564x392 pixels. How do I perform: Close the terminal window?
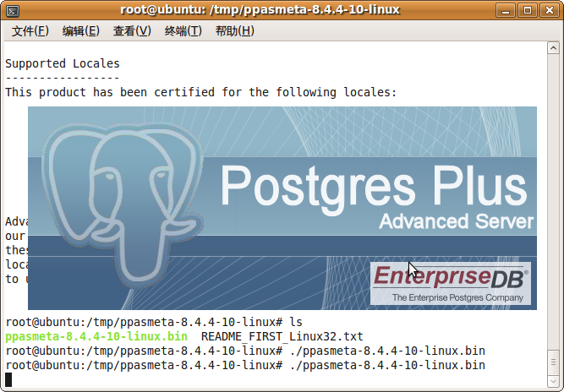pos(550,10)
